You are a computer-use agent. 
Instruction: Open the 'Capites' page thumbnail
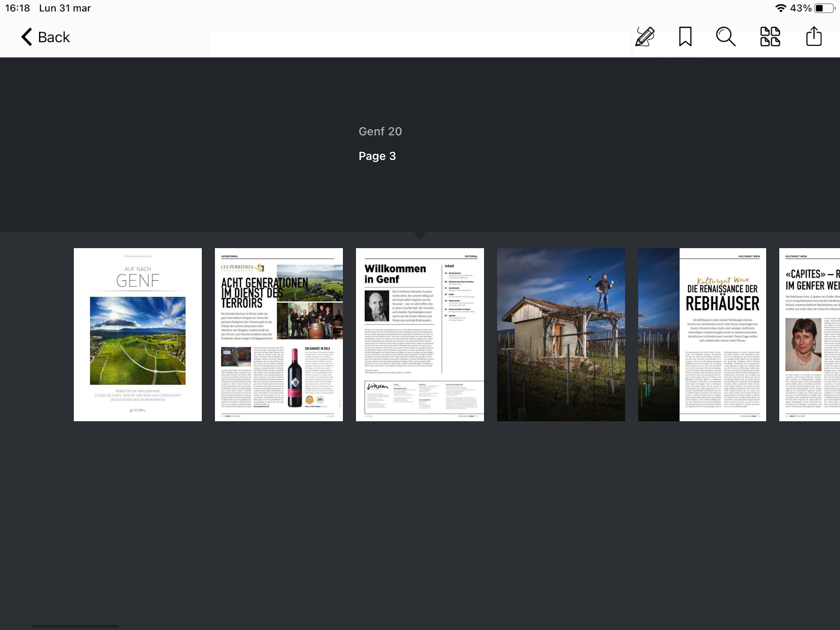810,335
